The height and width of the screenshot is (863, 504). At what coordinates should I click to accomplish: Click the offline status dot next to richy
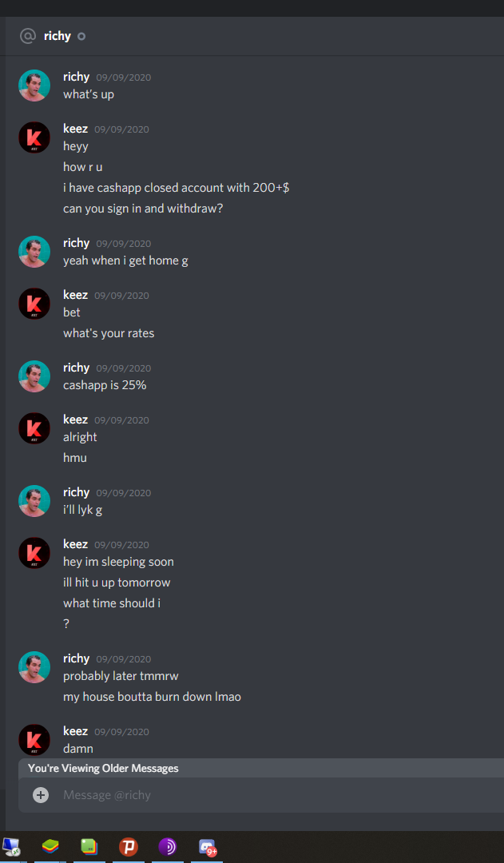tap(81, 37)
